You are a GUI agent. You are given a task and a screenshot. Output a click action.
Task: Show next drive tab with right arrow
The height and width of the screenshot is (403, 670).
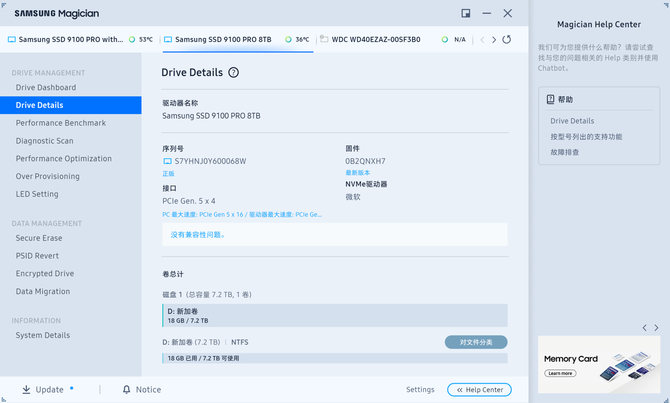click(x=494, y=39)
